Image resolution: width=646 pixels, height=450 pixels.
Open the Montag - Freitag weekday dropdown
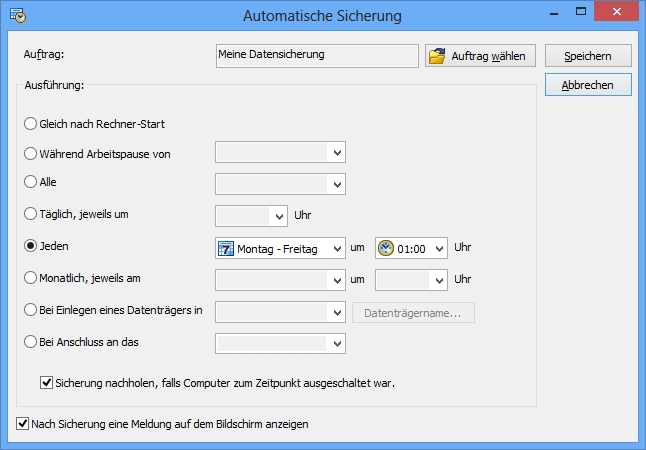(280, 248)
